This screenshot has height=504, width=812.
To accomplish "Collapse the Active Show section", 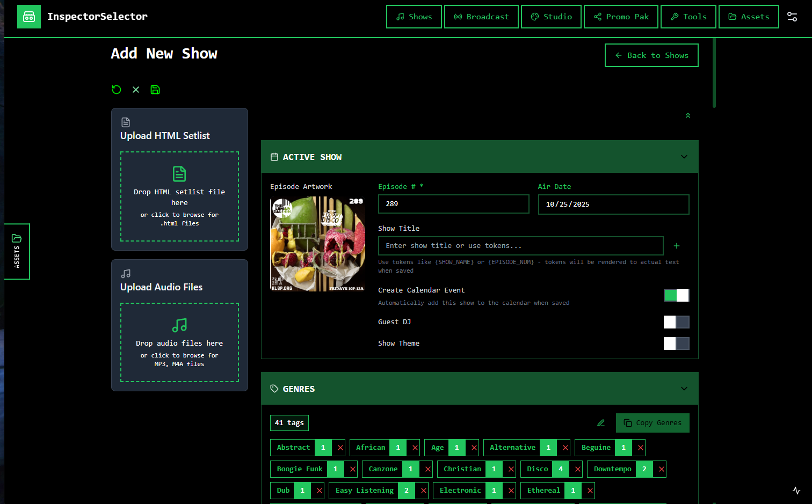I will pyautogui.click(x=684, y=157).
